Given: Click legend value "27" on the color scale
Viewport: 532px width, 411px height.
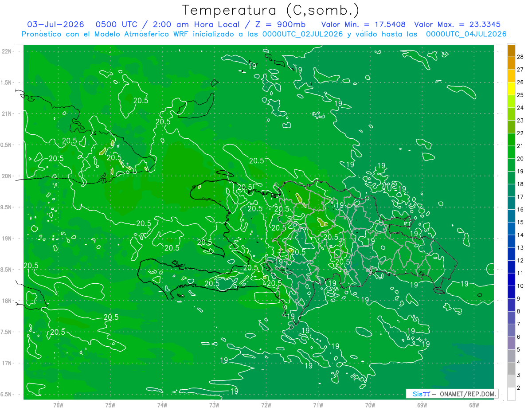Looking at the screenshot, I should pyautogui.click(x=520, y=70).
